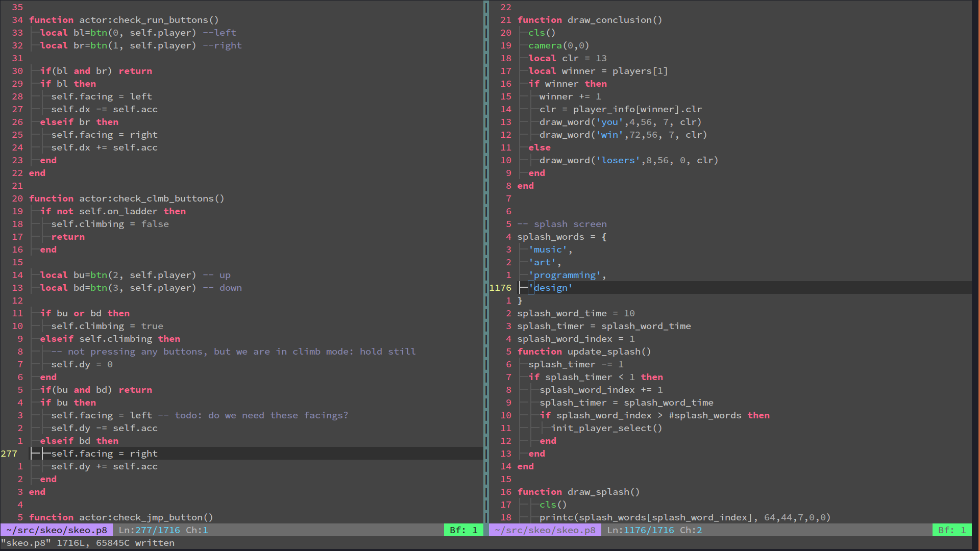Click the right pane Bf: 1 buffer indicator

point(952,530)
